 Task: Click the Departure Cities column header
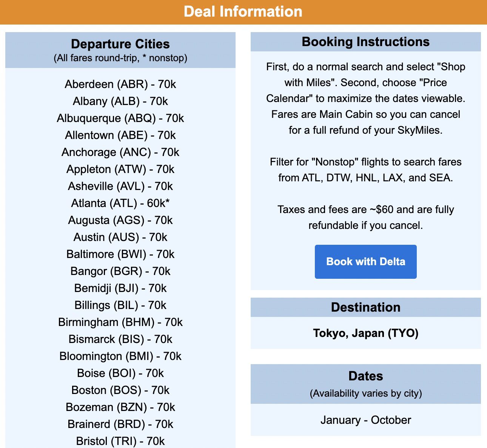click(120, 44)
